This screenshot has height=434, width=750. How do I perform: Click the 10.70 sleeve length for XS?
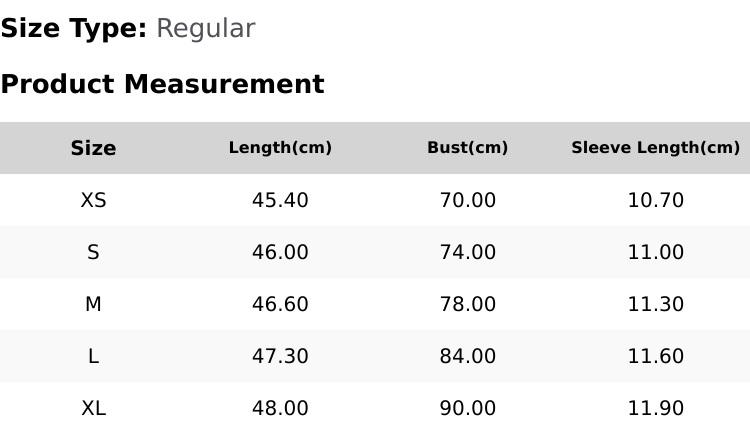click(656, 200)
